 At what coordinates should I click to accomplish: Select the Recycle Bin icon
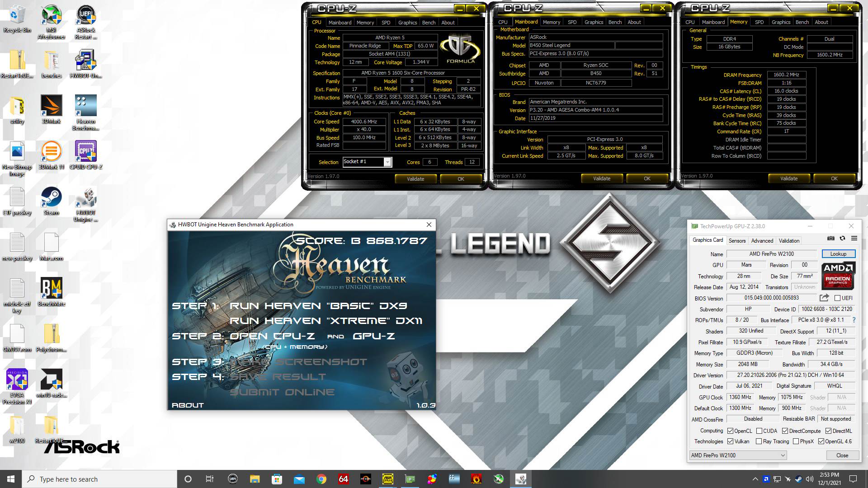coord(17,19)
